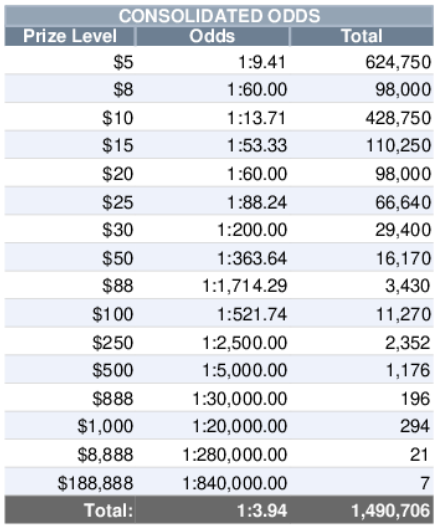Click the $188,888 top prize cell
The width and height of the screenshot is (439, 529).
(70, 483)
